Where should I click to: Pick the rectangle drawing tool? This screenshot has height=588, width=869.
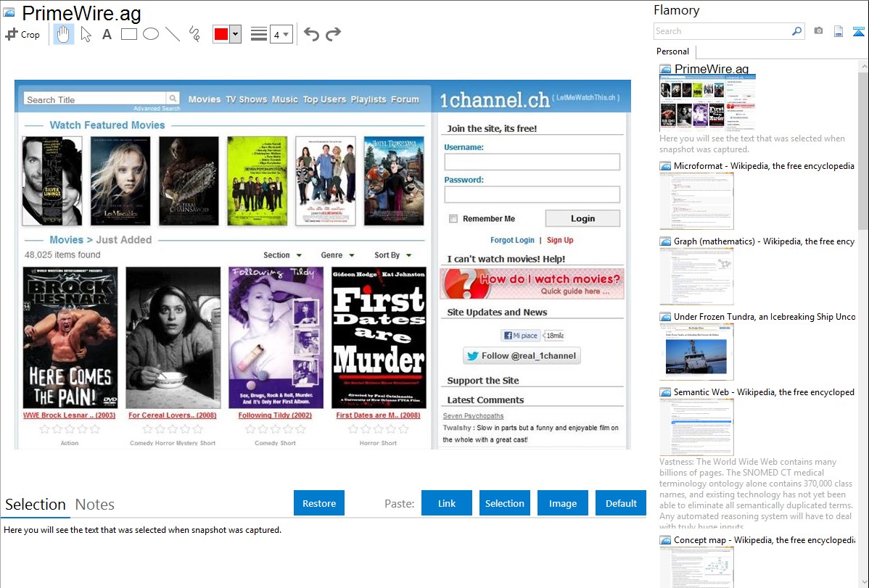tap(128, 34)
